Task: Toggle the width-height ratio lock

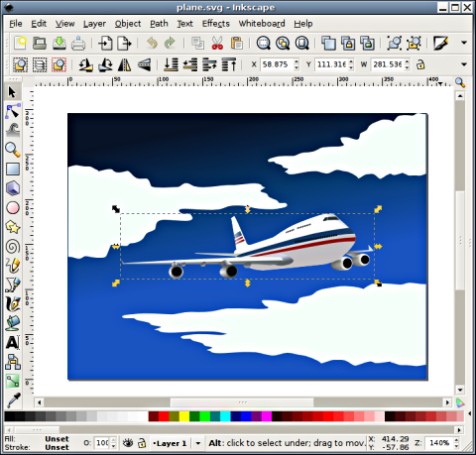Action: 420,64
